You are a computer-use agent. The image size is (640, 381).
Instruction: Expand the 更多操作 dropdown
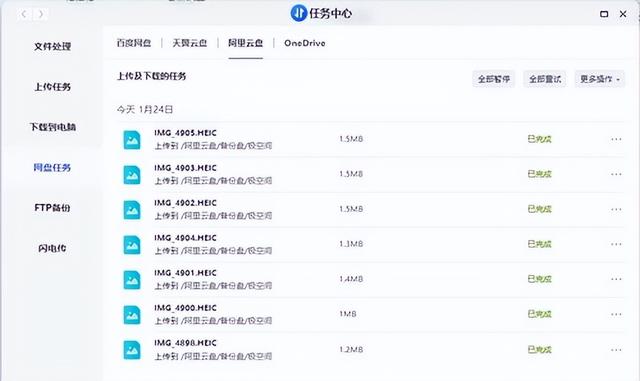[600, 79]
